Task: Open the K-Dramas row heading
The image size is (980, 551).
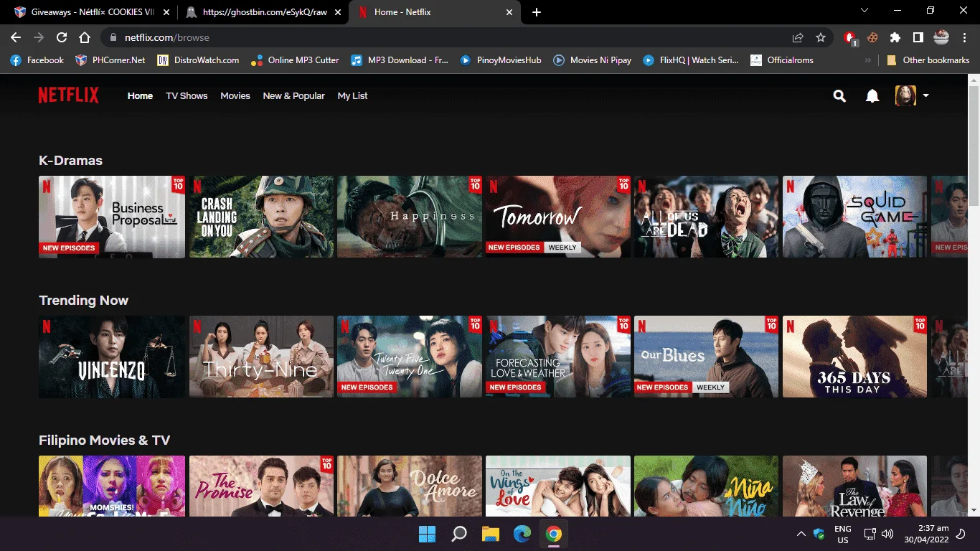Action: click(70, 161)
